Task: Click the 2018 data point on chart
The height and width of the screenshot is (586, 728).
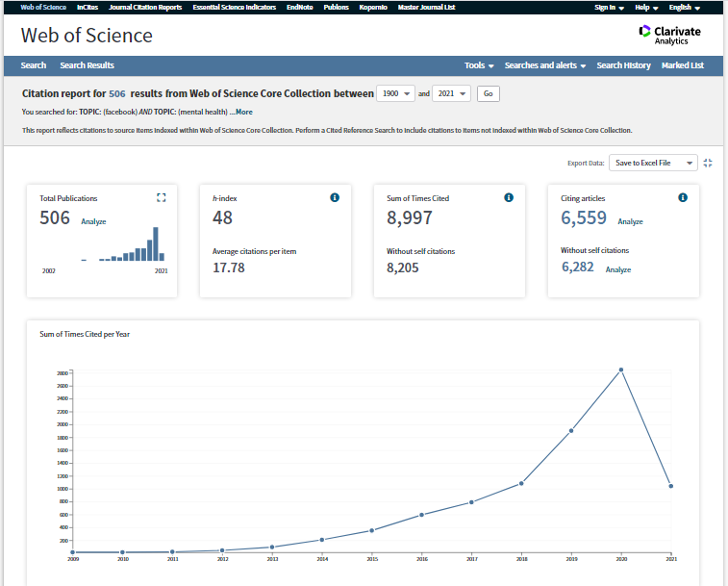Action: (x=521, y=483)
